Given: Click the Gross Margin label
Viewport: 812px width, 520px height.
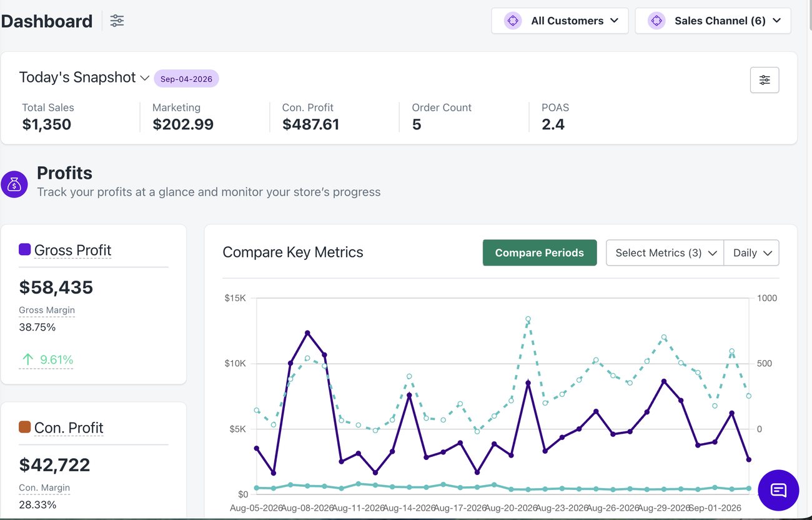Looking at the screenshot, I should (x=47, y=310).
